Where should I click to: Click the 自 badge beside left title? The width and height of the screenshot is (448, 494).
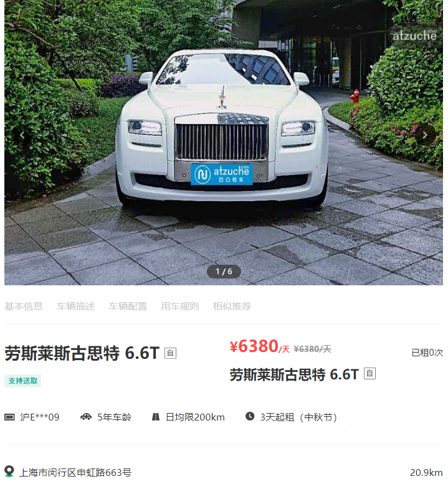pos(171,353)
